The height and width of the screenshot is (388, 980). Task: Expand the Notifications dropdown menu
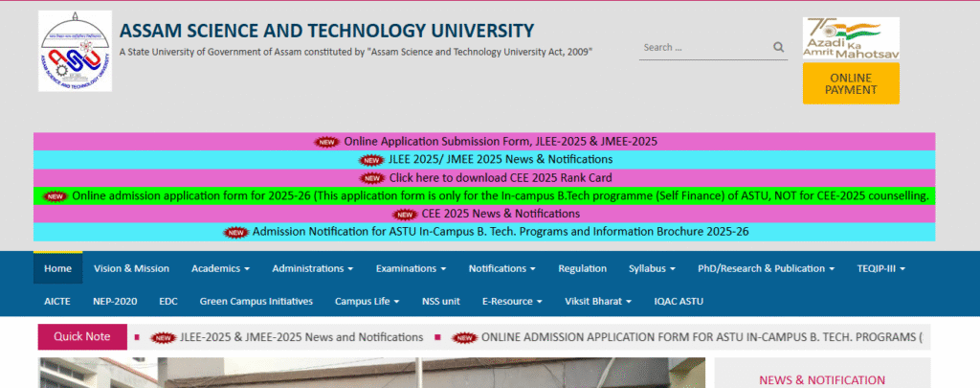click(501, 268)
